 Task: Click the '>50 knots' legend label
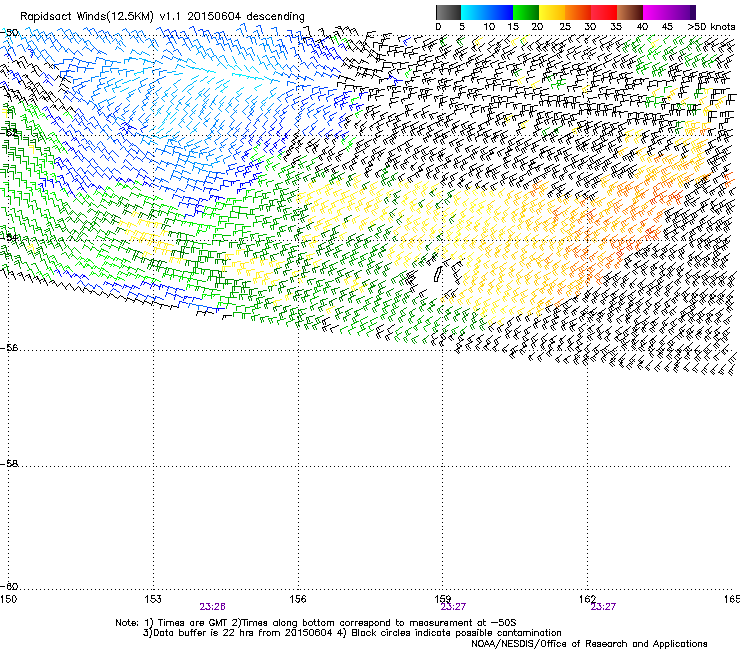[x=711, y=27]
